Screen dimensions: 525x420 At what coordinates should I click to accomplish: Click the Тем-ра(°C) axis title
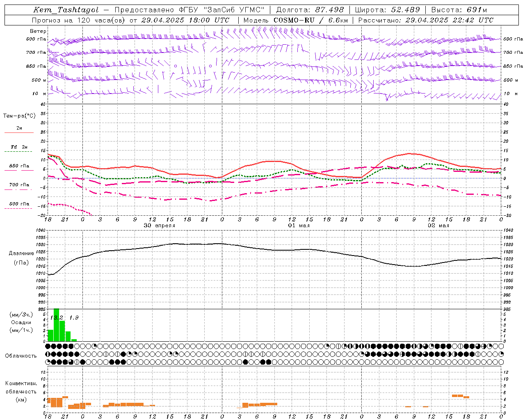[x=19, y=116]
